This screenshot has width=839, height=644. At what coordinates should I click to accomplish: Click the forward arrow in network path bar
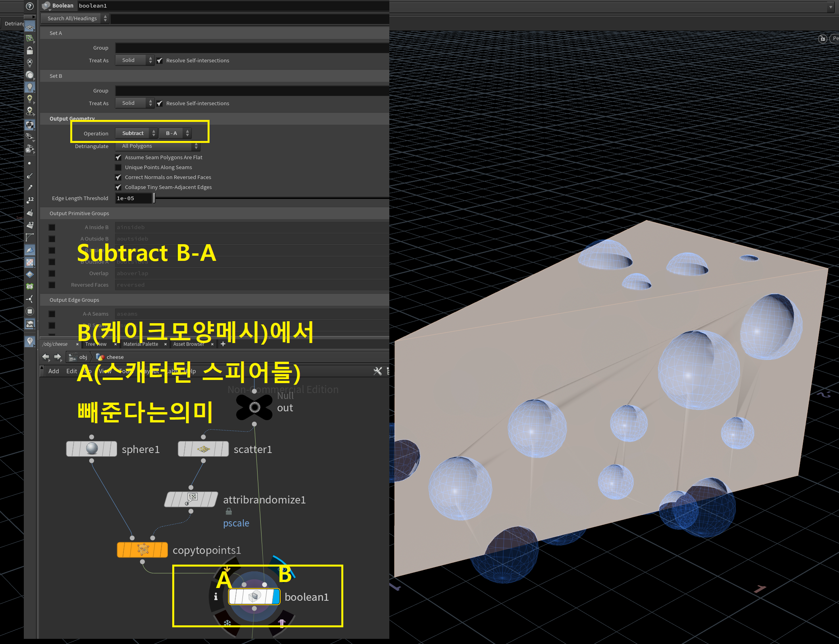coord(58,357)
